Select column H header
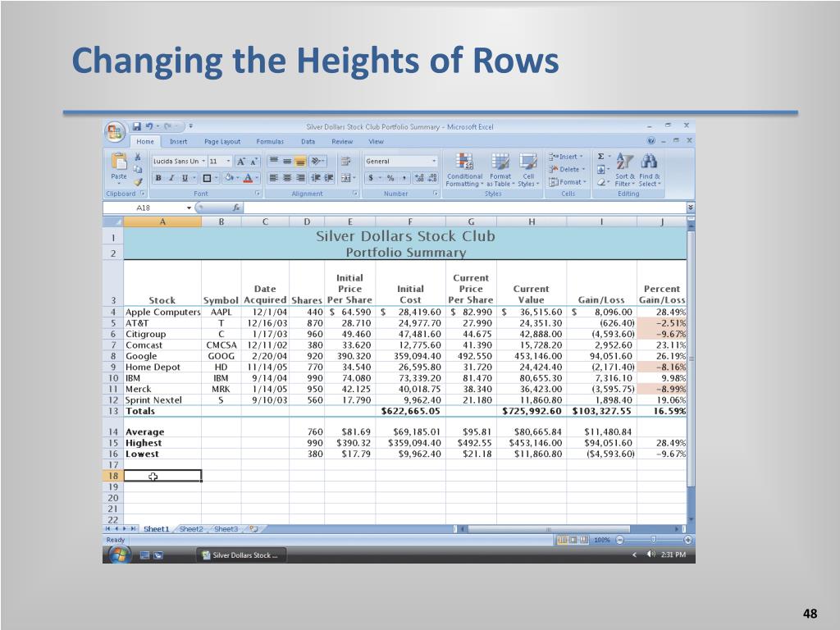Screen dimensions: 840x630 click(x=532, y=221)
